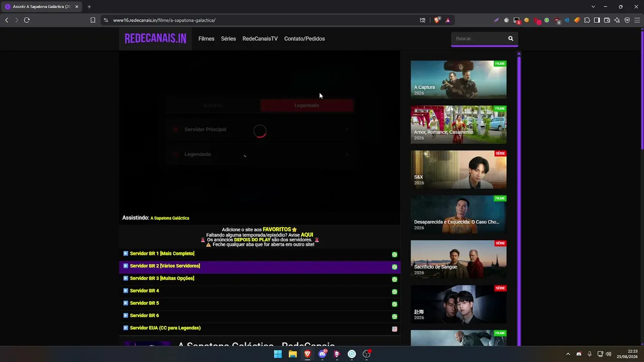Open the extensions puzzle icon
The width and height of the screenshot is (644, 362).
[x=587, y=20]
